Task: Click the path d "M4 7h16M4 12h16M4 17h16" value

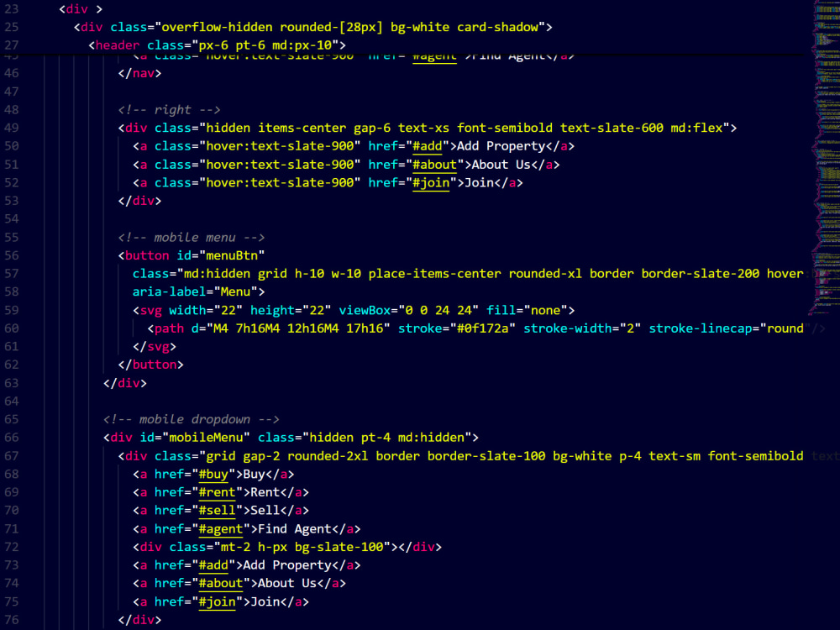Action: [298, 328]
